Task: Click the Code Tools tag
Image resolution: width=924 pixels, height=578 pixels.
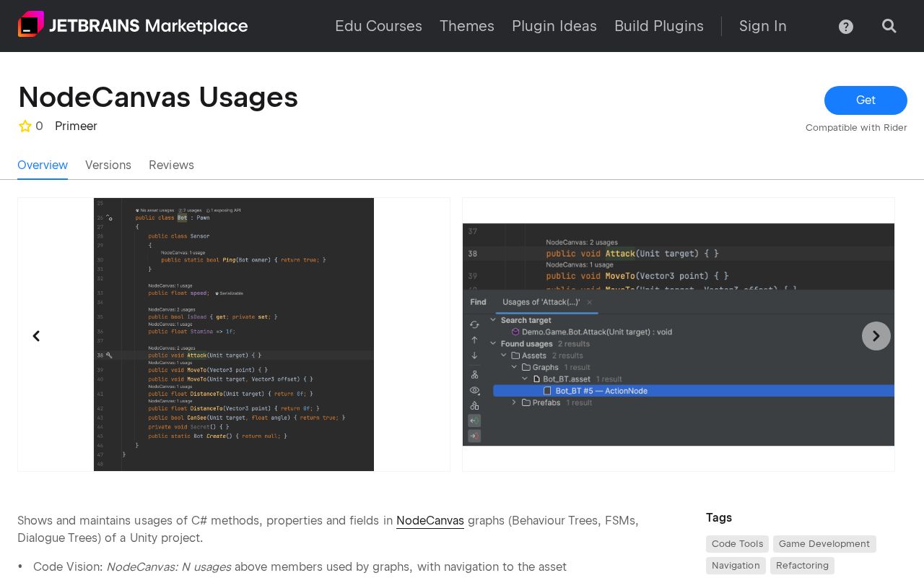Action: coord(737,544)
